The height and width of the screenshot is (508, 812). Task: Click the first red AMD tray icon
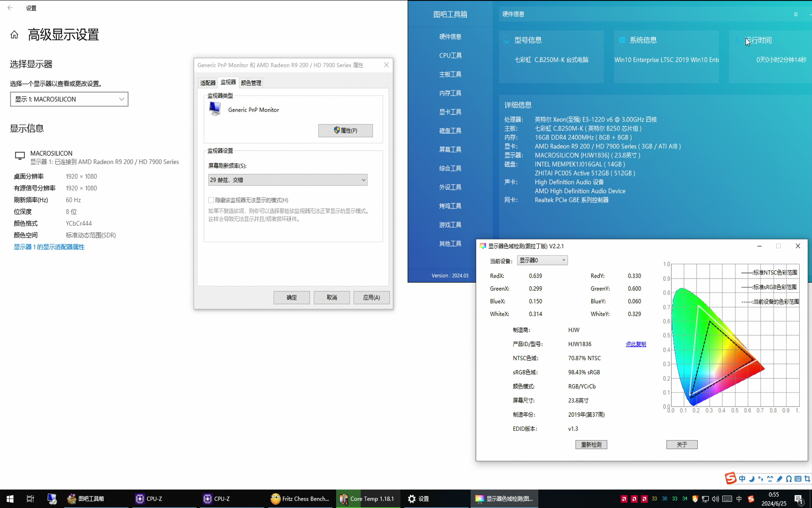pyautogui.click(x=624, y=499)
